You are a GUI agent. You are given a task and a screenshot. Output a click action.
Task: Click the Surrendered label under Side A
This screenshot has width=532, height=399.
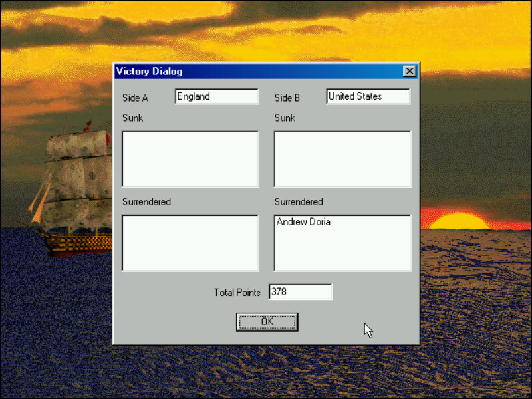tap(146, 202)
